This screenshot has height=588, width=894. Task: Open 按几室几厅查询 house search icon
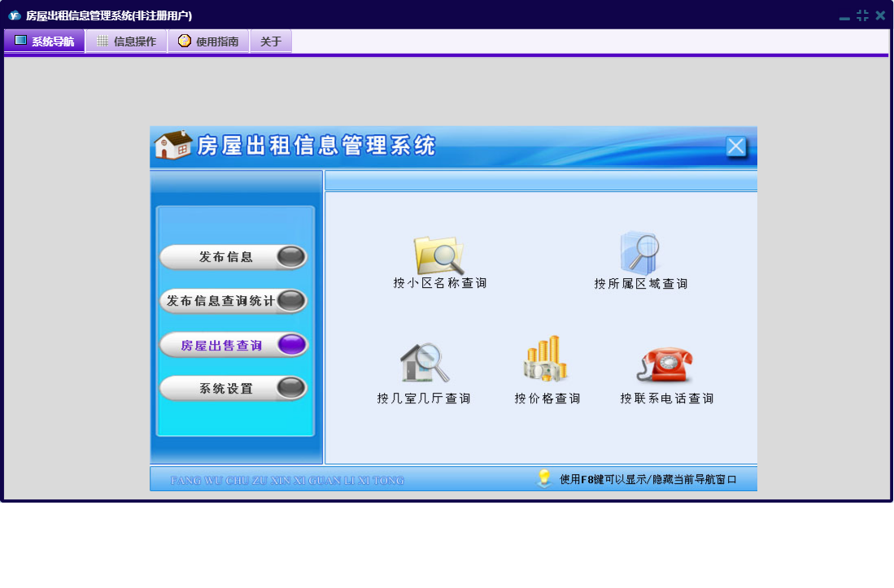[424, 363]
